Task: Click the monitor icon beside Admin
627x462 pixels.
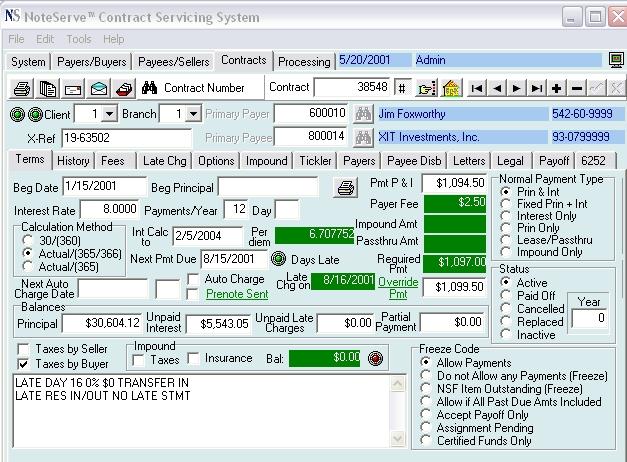Action: tap(616, 60)
